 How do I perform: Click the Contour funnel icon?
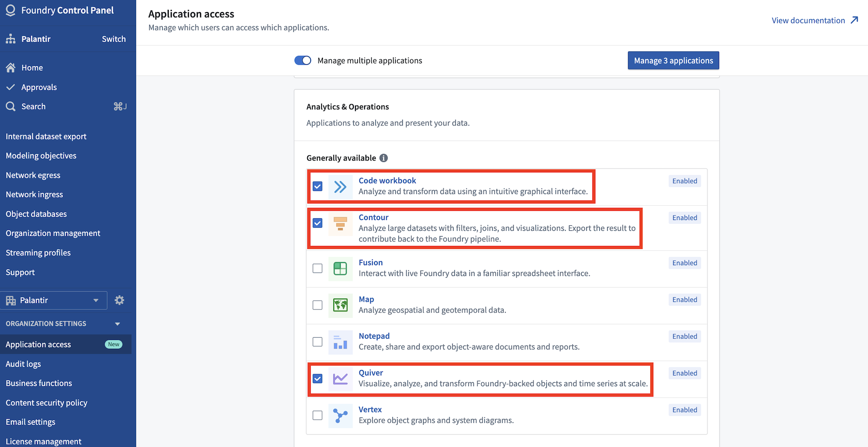[340, 223]
